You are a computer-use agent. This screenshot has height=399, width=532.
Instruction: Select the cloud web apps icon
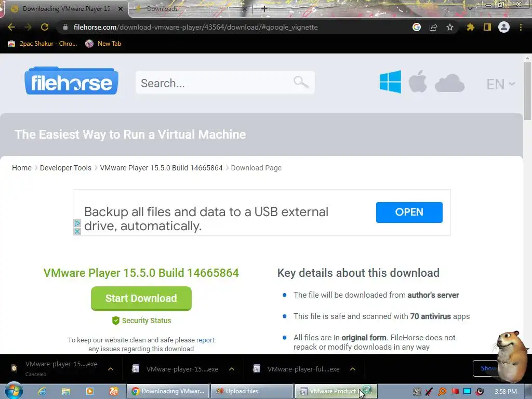[449, 83]
